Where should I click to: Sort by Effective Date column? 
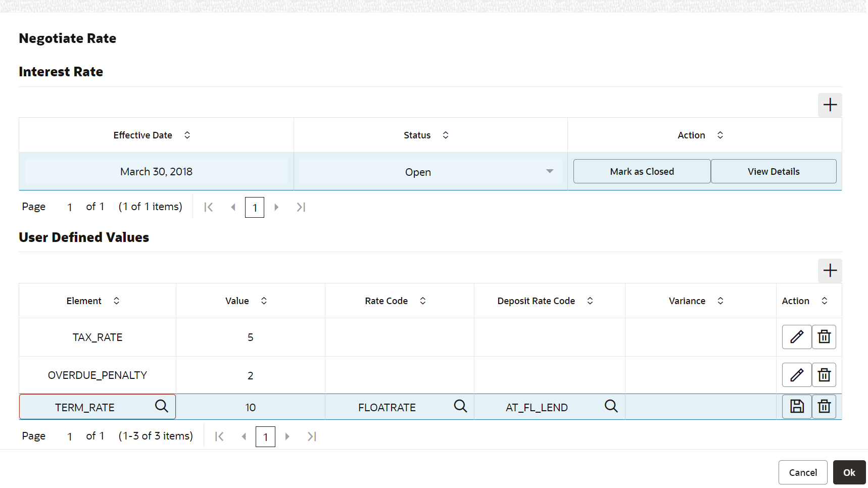[x=187, y=135]
